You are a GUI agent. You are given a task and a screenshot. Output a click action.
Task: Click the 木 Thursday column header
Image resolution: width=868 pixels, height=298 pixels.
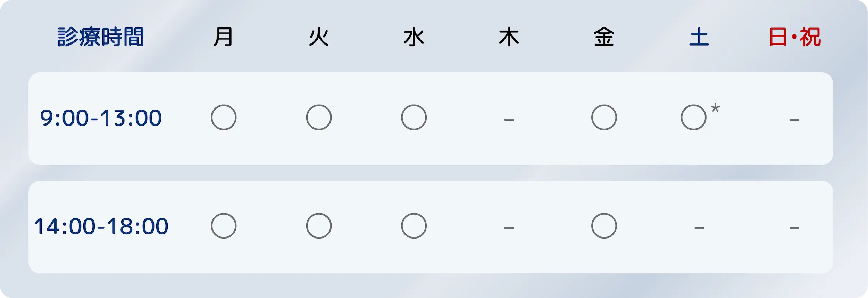click(x=509, y=37)
